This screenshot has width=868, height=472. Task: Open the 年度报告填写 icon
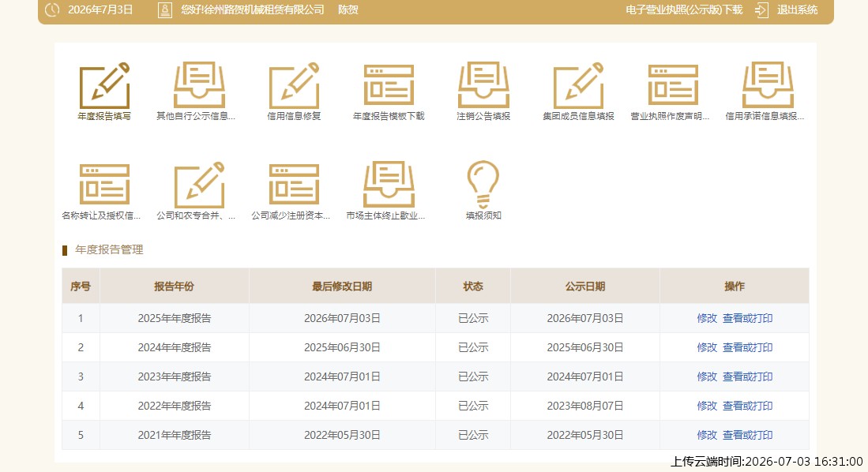point(104,86)
